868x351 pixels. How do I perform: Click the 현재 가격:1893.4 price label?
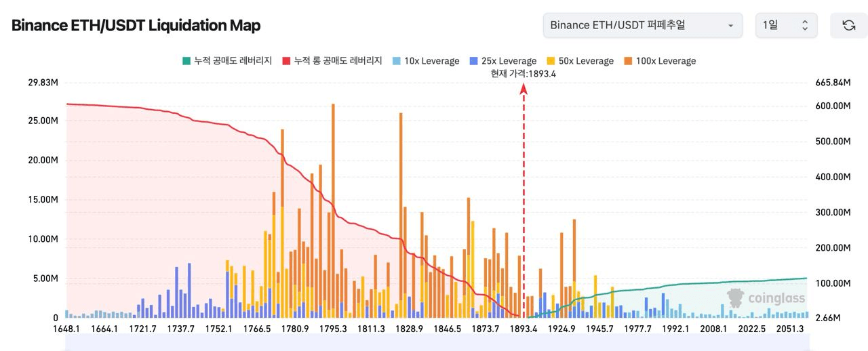click(x=523, y=74)
